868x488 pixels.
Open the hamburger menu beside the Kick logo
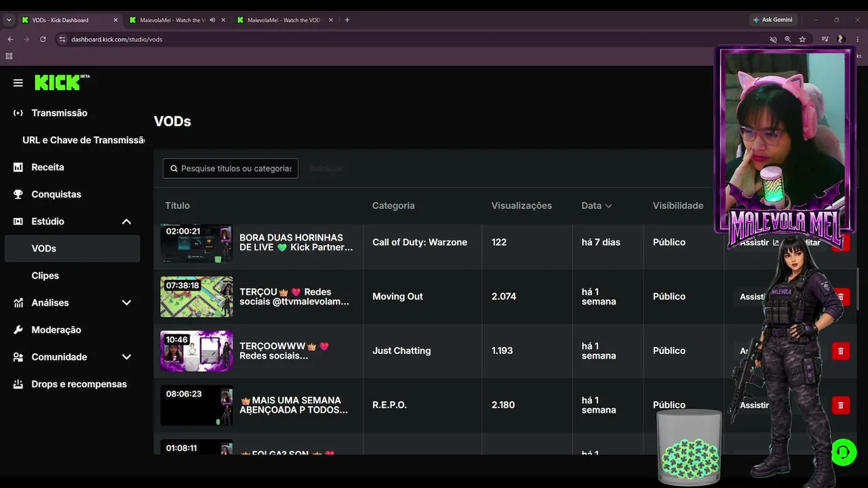18,83
